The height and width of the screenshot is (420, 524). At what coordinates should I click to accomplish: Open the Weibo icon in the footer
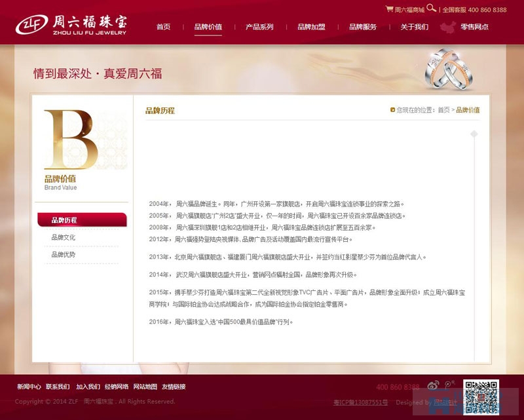tap(433, 385)
